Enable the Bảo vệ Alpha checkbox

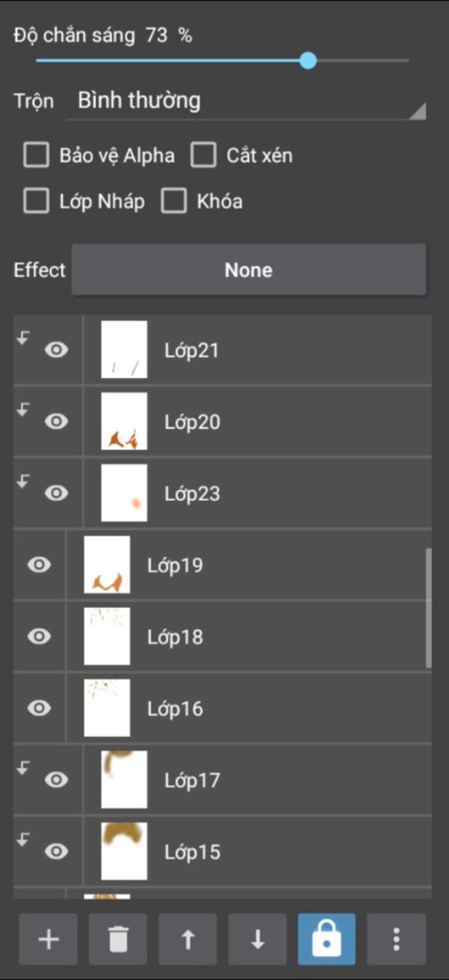coord(36,155)
